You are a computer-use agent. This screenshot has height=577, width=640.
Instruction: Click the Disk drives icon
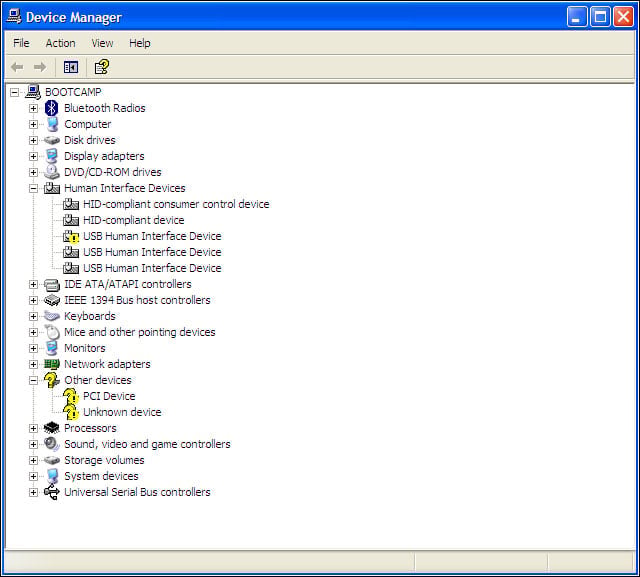click(x=52, y=140)
